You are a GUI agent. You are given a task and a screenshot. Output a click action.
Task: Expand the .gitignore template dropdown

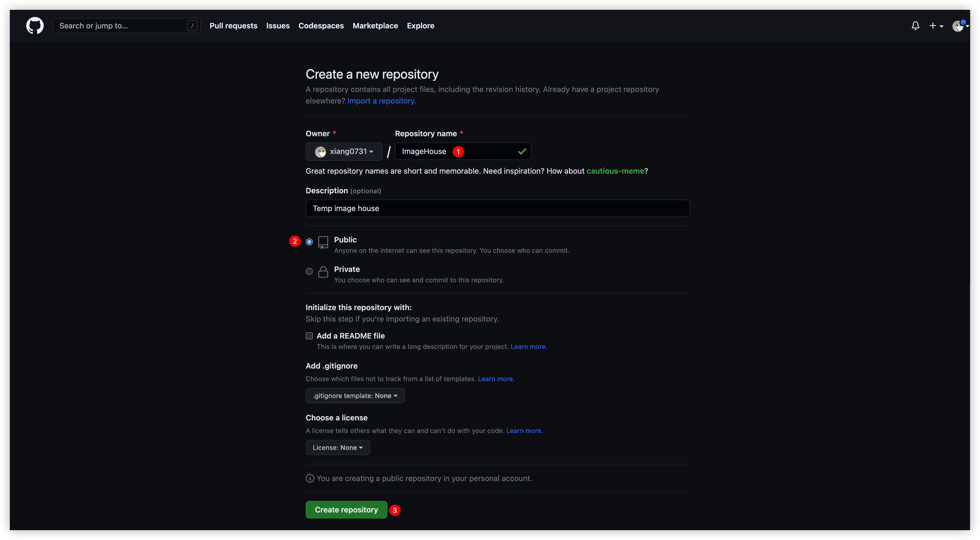(355, 396)
